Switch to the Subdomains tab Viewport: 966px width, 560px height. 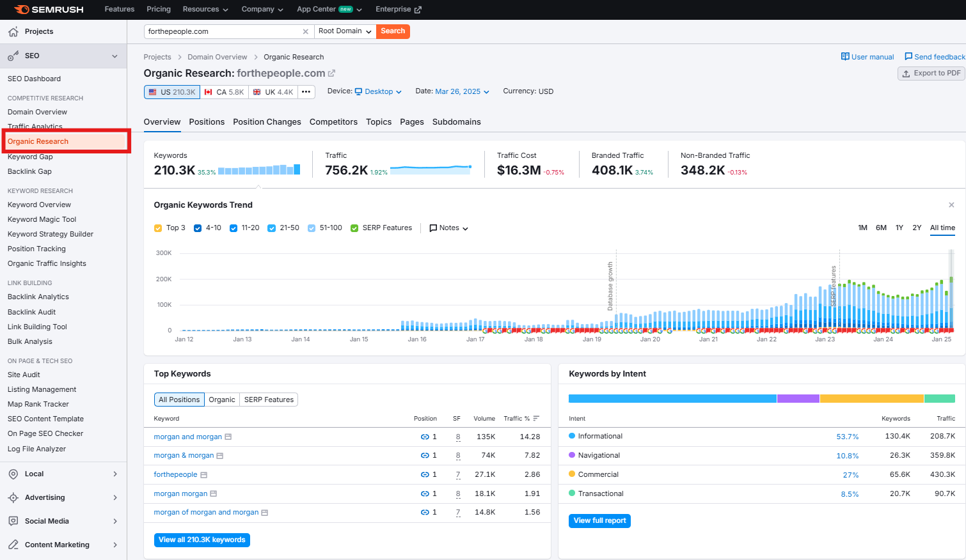(457, 122)
